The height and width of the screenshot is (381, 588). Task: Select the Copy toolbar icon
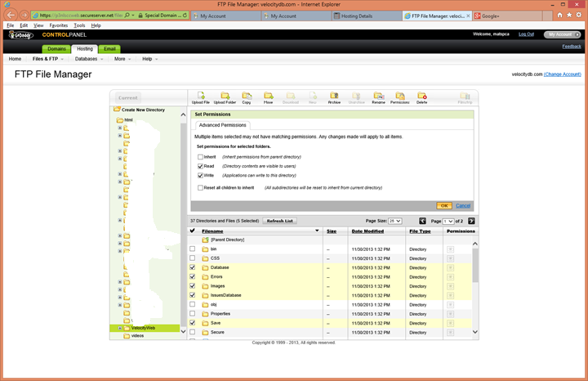[x=247, y=96]
